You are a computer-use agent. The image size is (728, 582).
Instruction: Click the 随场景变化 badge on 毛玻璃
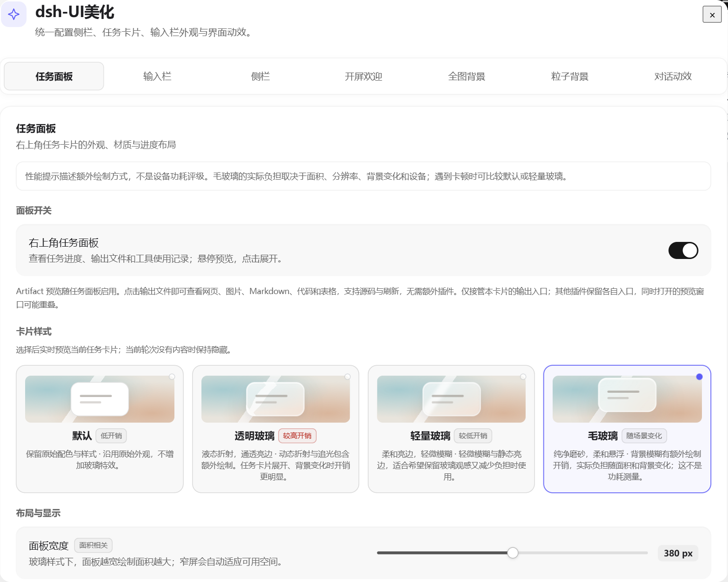coord(644,436)
